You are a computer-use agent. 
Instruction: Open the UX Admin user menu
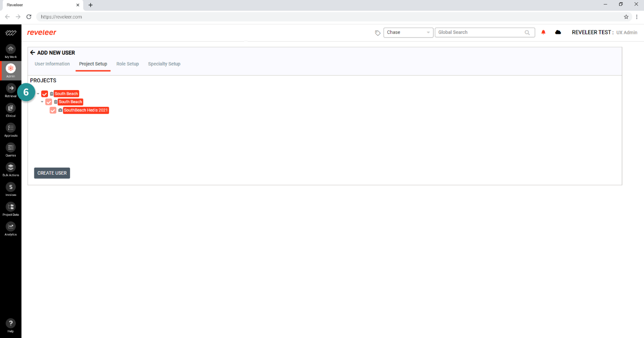point(626,33)
